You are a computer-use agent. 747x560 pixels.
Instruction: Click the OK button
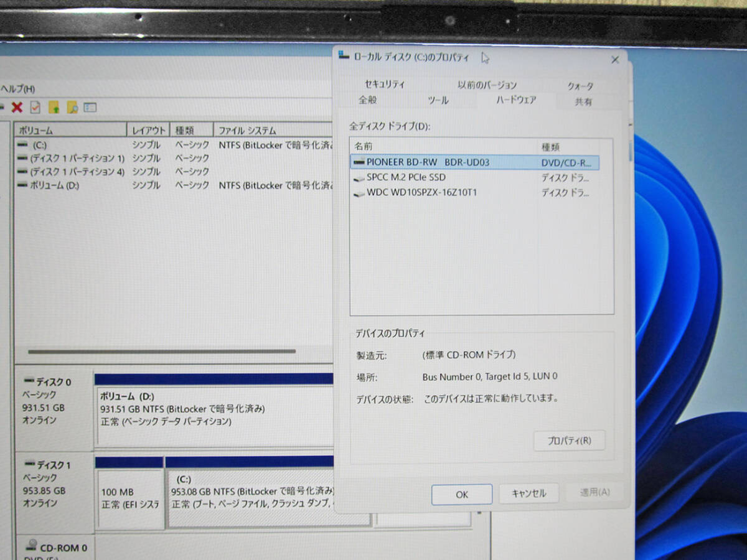click(x=461, y=494)
